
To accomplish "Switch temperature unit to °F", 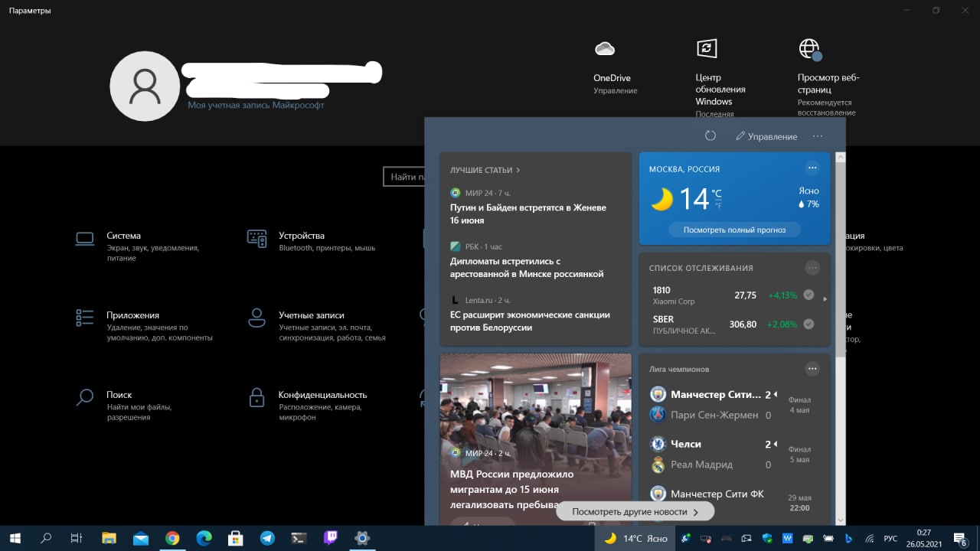I will tap(717, 204).
